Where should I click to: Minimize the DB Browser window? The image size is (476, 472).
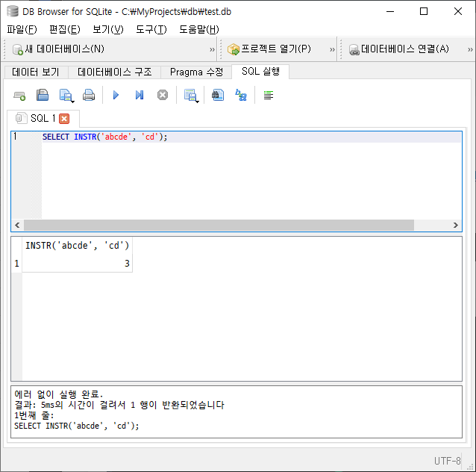(390, 11)
